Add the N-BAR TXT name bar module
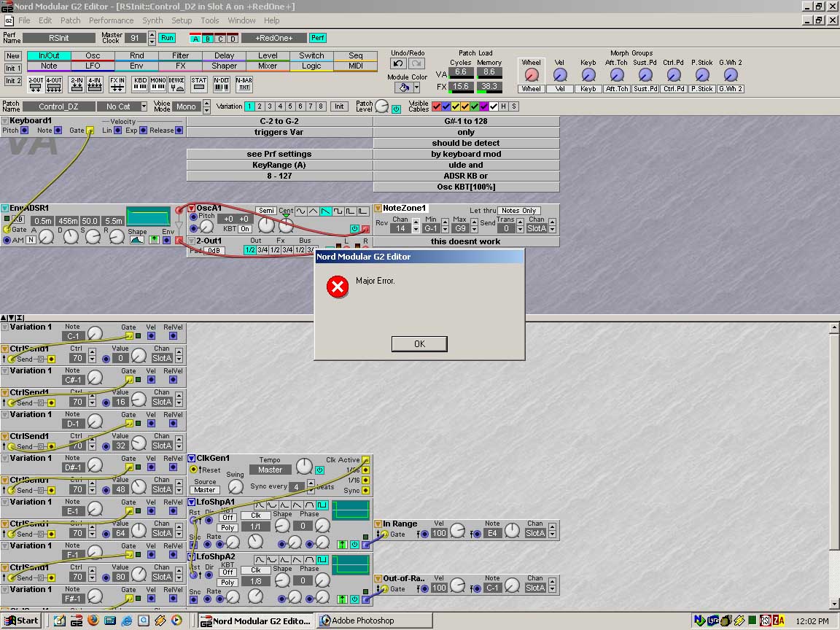840x630 pixels. (x=244, y=84)
